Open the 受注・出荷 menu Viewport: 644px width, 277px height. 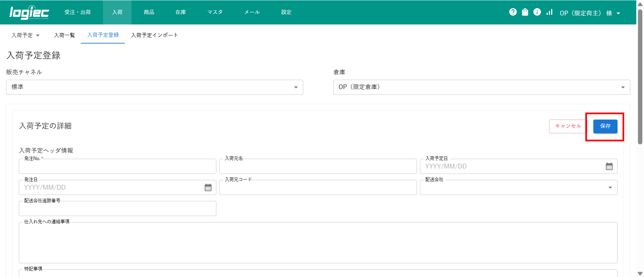[x=77, y=12]
